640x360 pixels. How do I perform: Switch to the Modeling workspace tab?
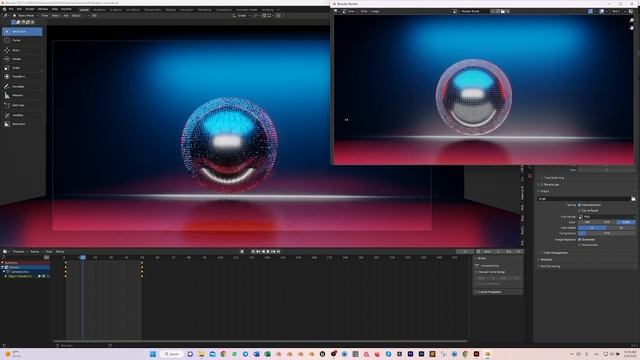click(99, 9)
